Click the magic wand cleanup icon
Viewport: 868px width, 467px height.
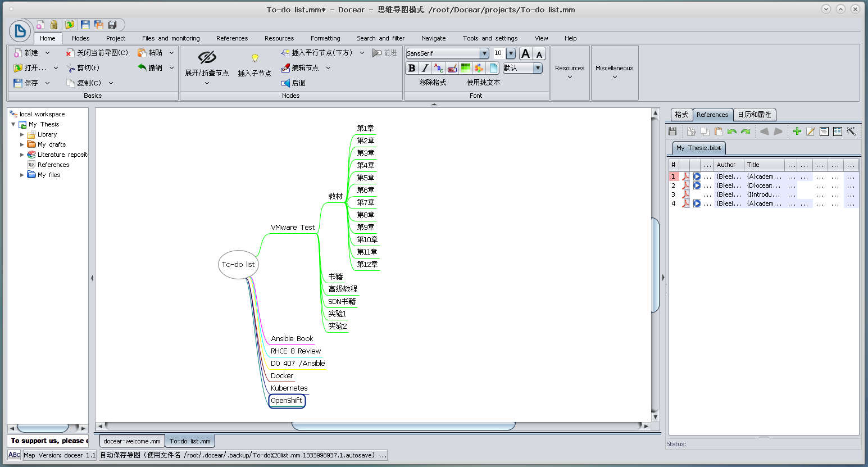click(x=851, y=132)
